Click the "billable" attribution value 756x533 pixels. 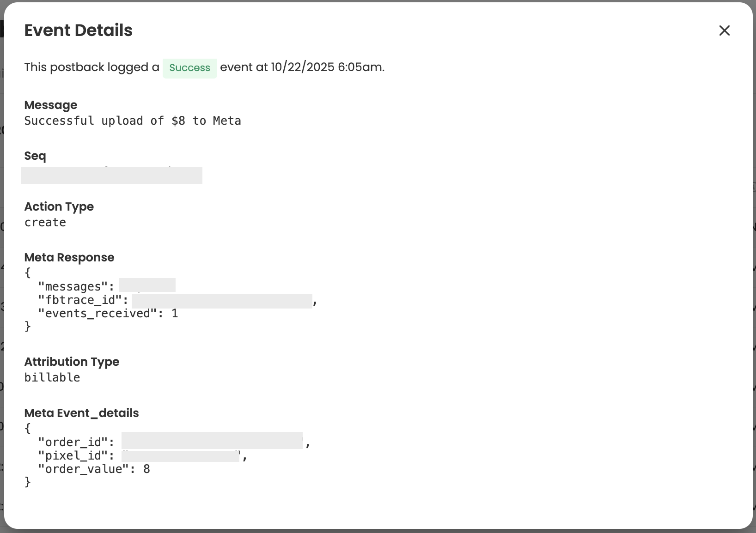[52, 378]
